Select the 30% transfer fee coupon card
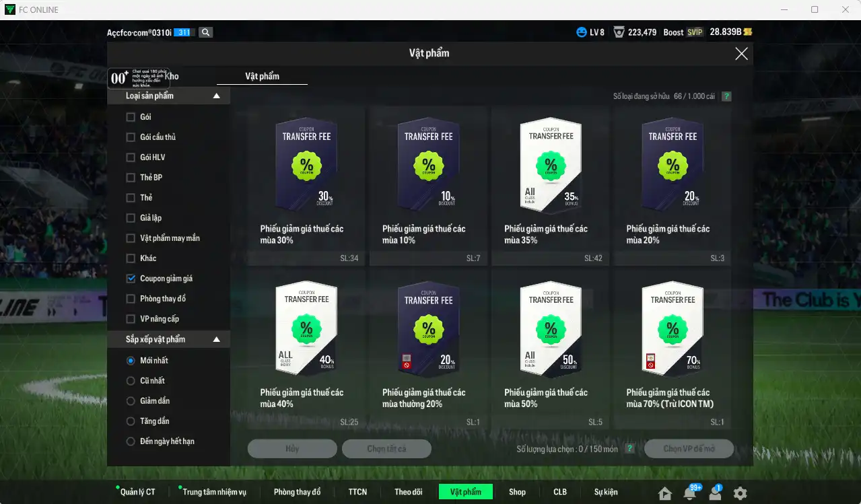Viewport: 861px width, 504px height. (306, 186)
